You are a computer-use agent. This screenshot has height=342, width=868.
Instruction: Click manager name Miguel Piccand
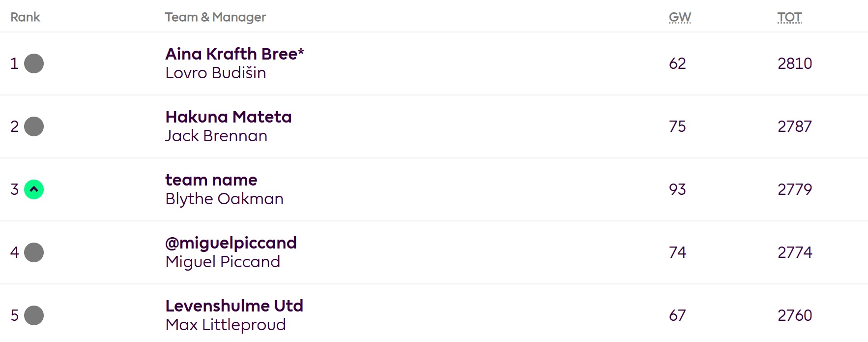point(222,262)
